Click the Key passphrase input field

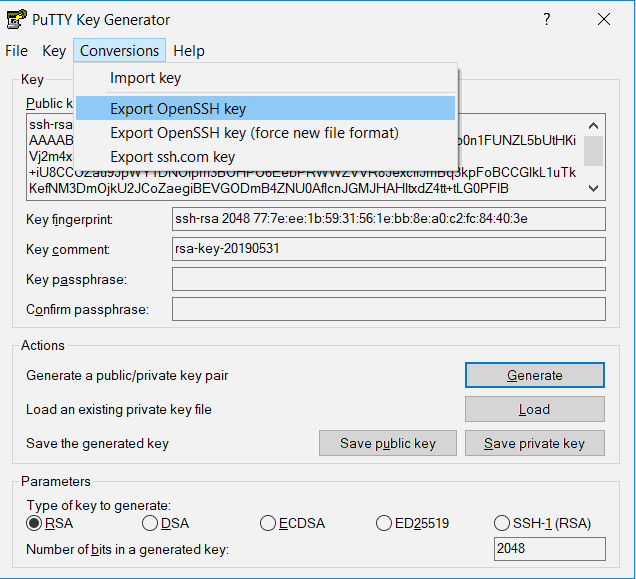click(x=389, y=279)
